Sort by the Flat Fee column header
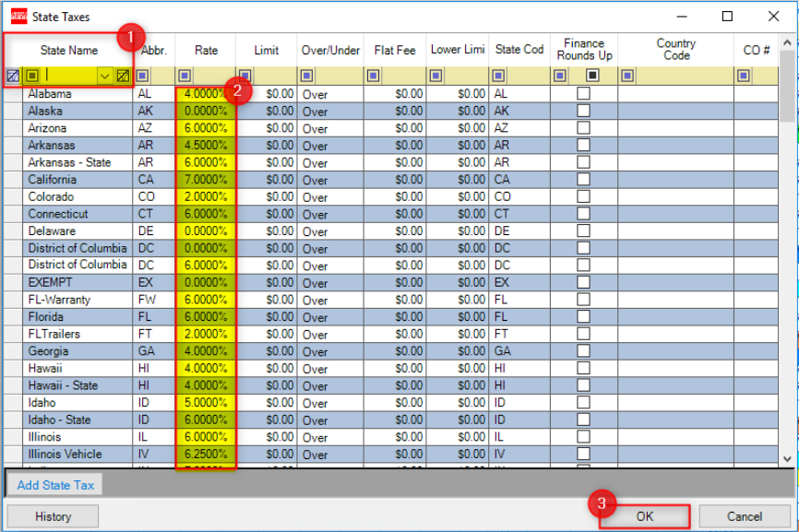This screenshot has width=799, height=532. [x=394, y=50]
